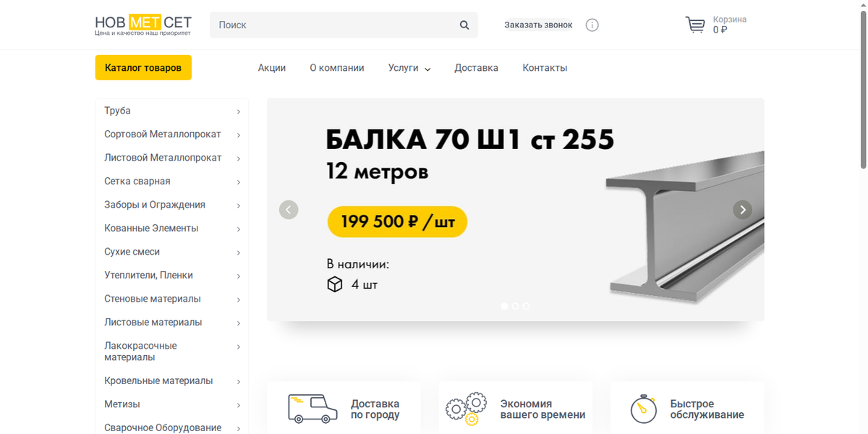Screen dimensions: 868x434
Task: Click the БАЛКА 70 Ш1 banner title
Action: point(470,140)
